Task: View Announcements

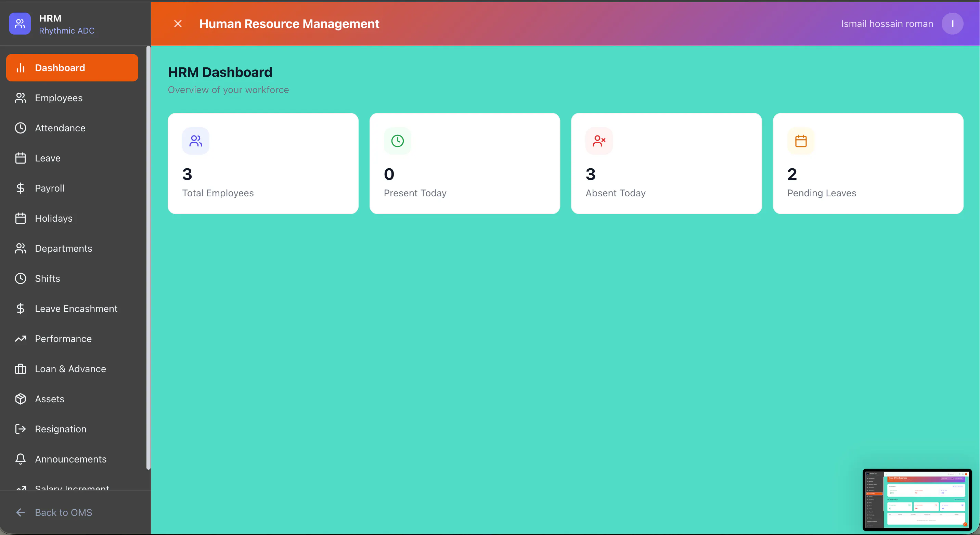Action: (x=72, y=459)
